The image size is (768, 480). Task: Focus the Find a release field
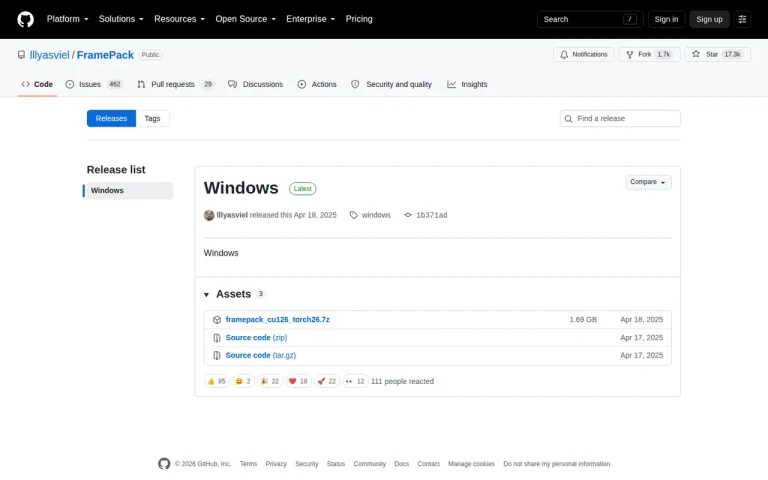click(620, 119)
